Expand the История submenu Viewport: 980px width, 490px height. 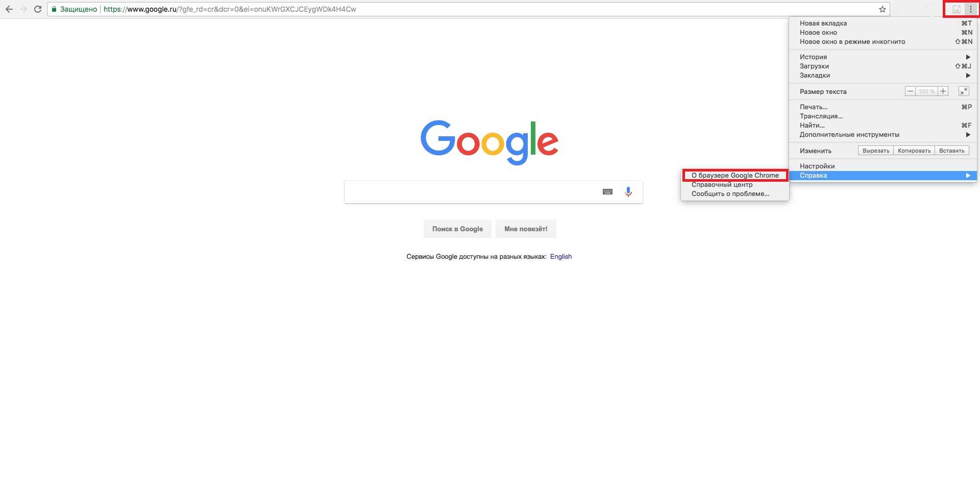coord(883,57)
